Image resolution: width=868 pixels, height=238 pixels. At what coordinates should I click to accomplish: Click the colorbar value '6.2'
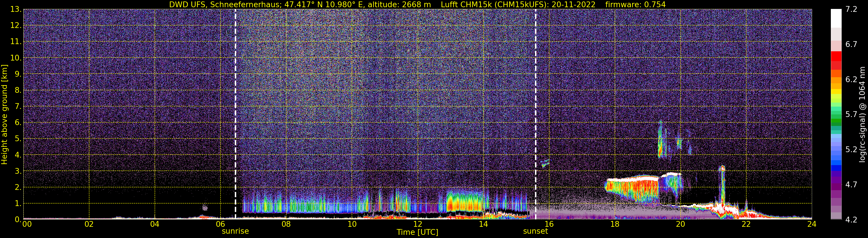851,80
